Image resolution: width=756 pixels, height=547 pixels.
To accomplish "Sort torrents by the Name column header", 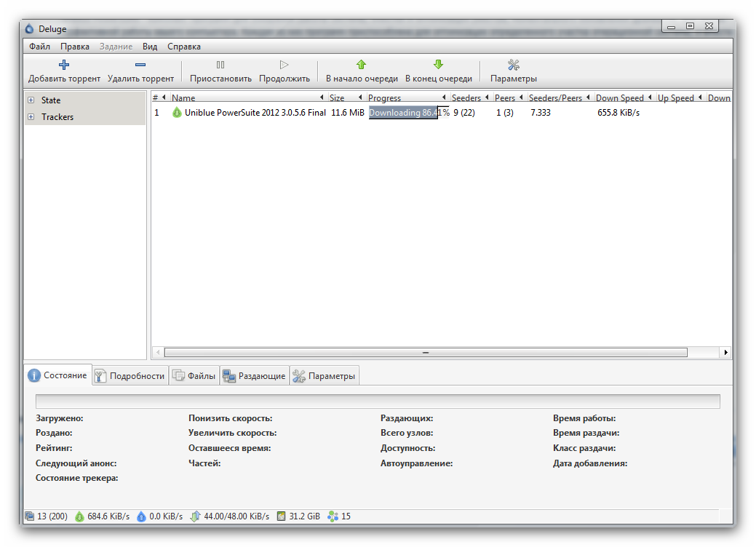I will 247,97.
